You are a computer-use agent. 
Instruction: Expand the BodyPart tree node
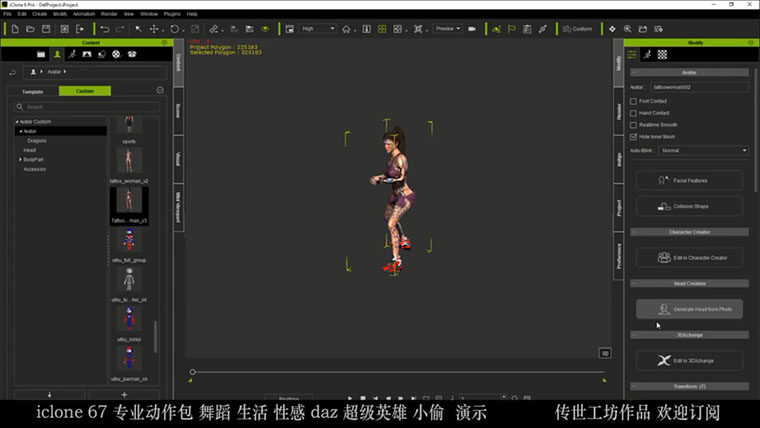(x=20, y=159)
